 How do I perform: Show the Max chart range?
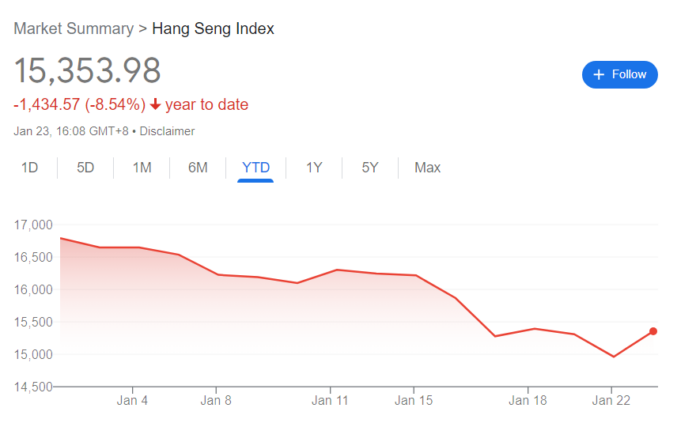pyautogui.click(x=427, y=168)
